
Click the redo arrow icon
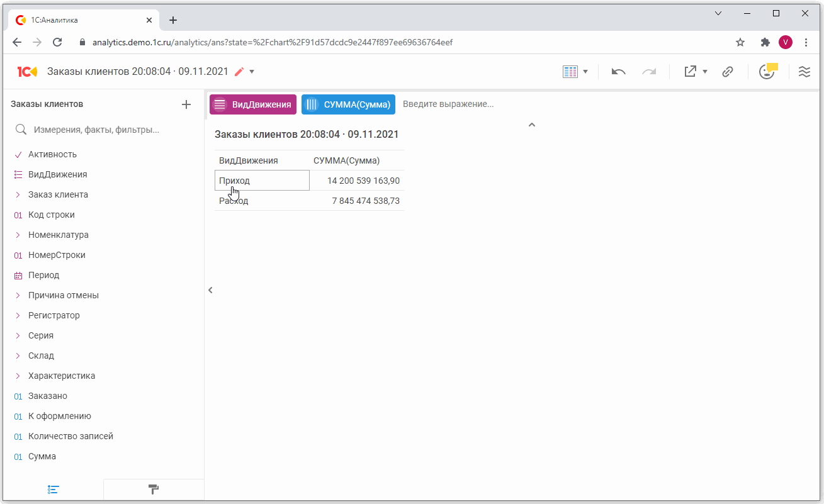(x=648, y=72)
